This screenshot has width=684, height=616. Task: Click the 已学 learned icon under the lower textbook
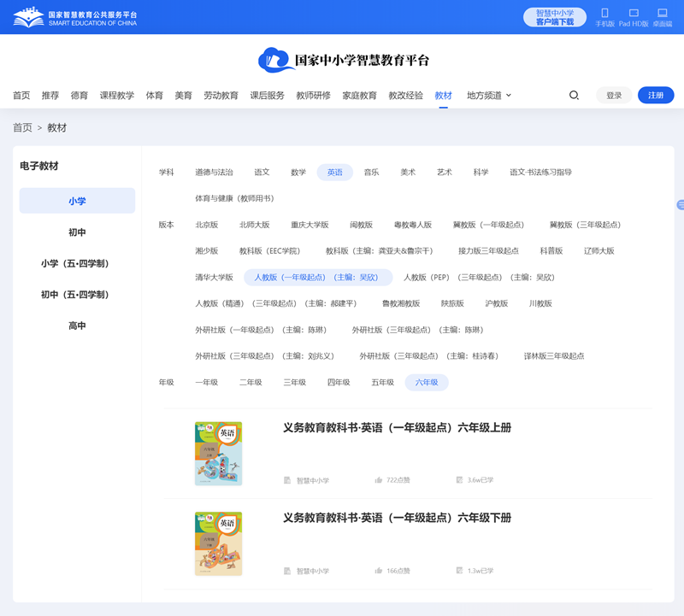461,570
